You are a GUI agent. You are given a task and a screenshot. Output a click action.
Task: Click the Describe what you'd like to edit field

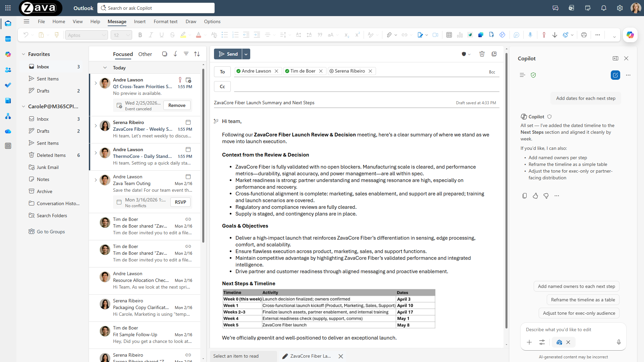point(570,329)
